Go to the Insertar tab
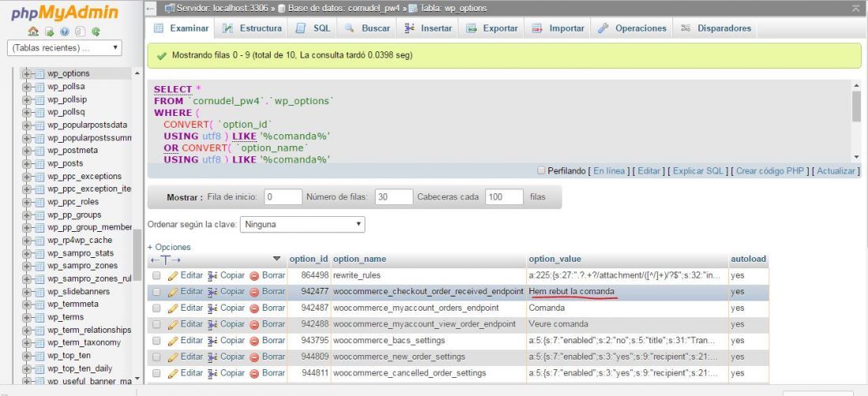The width and height of the screenshot is (868, 396). 428,28
